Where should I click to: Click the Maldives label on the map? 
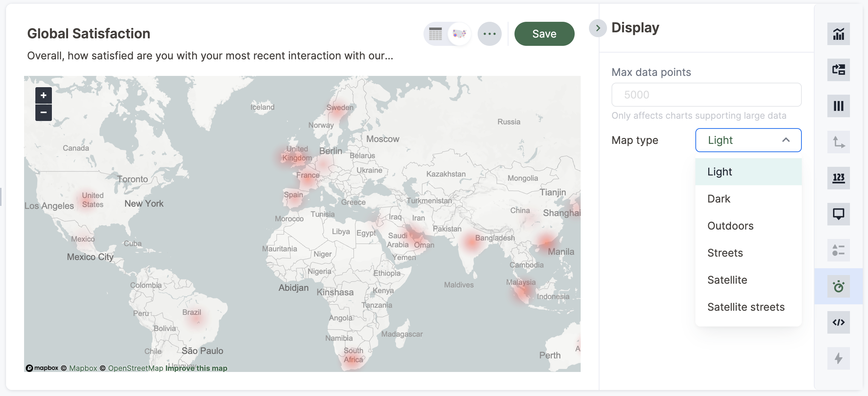tap(459, 285)
